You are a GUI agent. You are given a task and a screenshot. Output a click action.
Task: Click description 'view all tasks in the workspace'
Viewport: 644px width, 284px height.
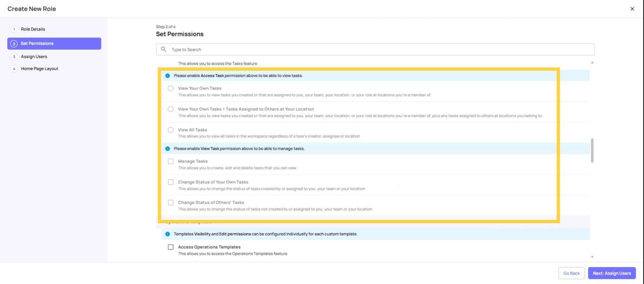(x=269, y=136)
